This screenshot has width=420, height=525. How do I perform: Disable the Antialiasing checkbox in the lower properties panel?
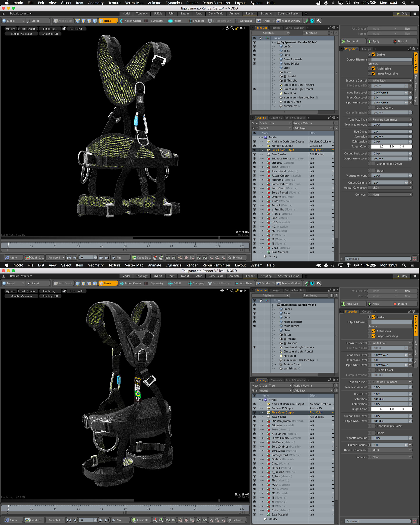point(373,331)
